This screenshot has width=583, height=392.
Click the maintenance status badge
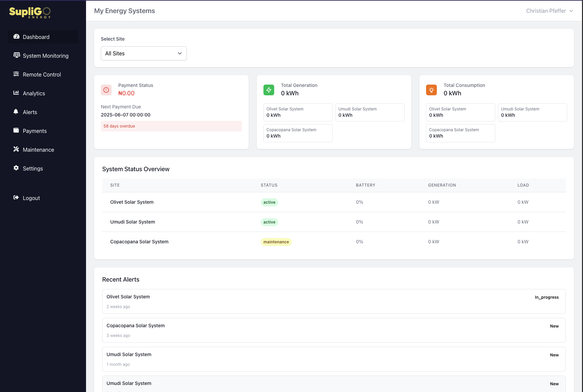276,242
